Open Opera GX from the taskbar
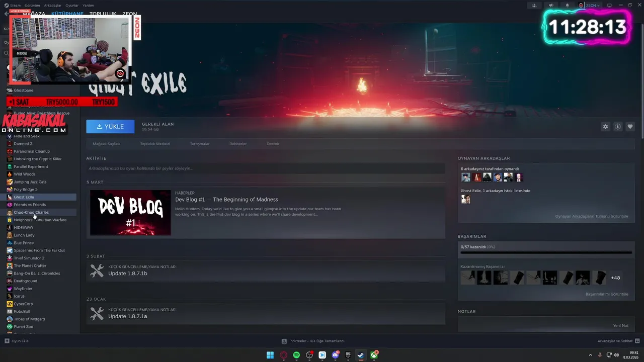The image size is (644, 362). pos(284,355)
